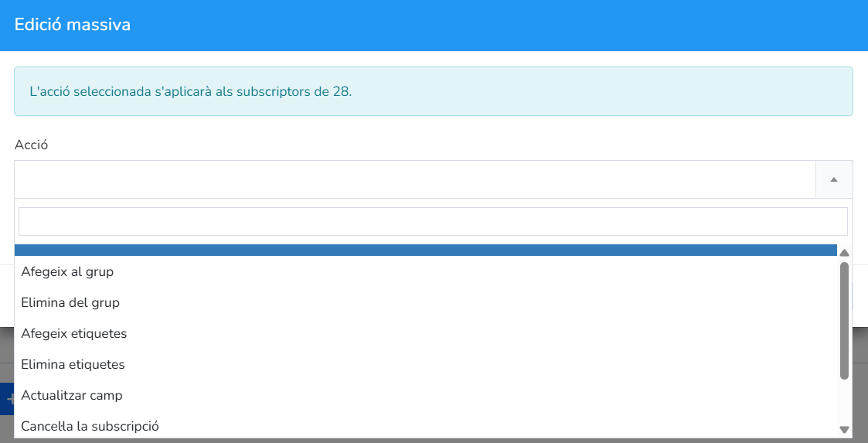Click the list scrollbar down arrow
This screenshot has width=868, height=443.
click(x=844, y=429)
